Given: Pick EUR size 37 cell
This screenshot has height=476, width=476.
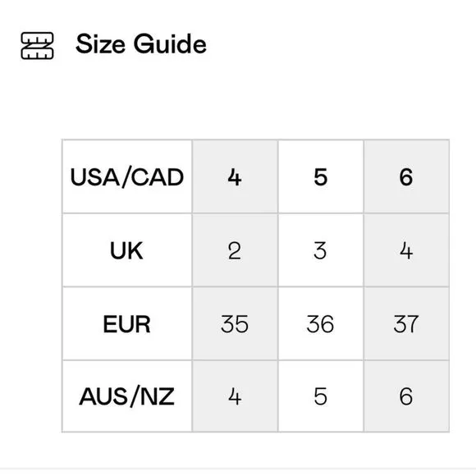Looking at the screenshot, I should pyautogui.click(x=406, y=324).
